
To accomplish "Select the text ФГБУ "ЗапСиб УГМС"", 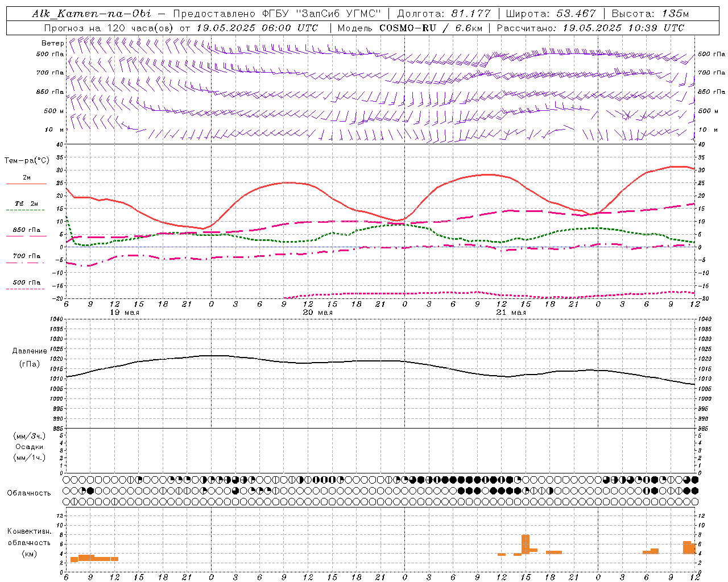I will [322, 14].
